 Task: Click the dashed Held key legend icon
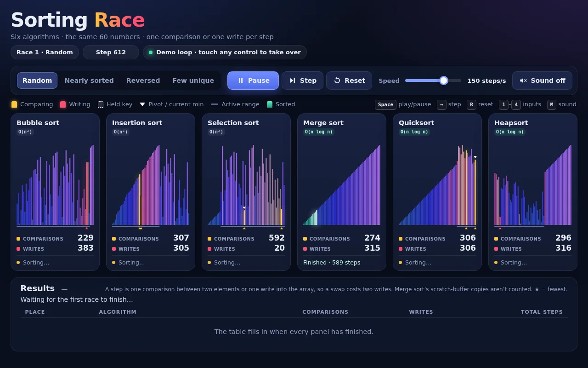pos(101,104)
